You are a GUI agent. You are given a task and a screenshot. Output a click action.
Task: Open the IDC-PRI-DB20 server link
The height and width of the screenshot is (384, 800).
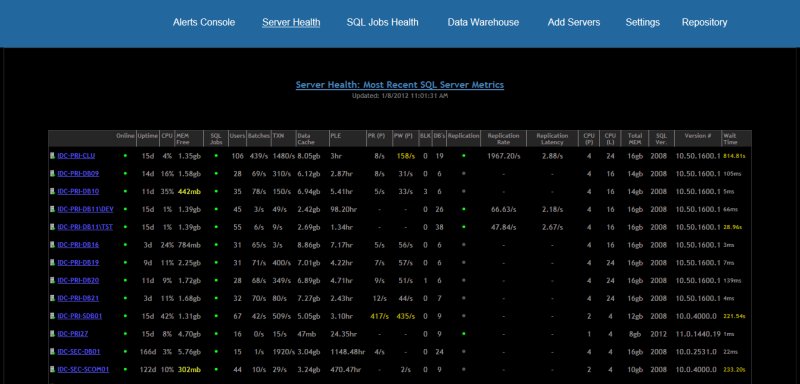click(x=78, y=280)
